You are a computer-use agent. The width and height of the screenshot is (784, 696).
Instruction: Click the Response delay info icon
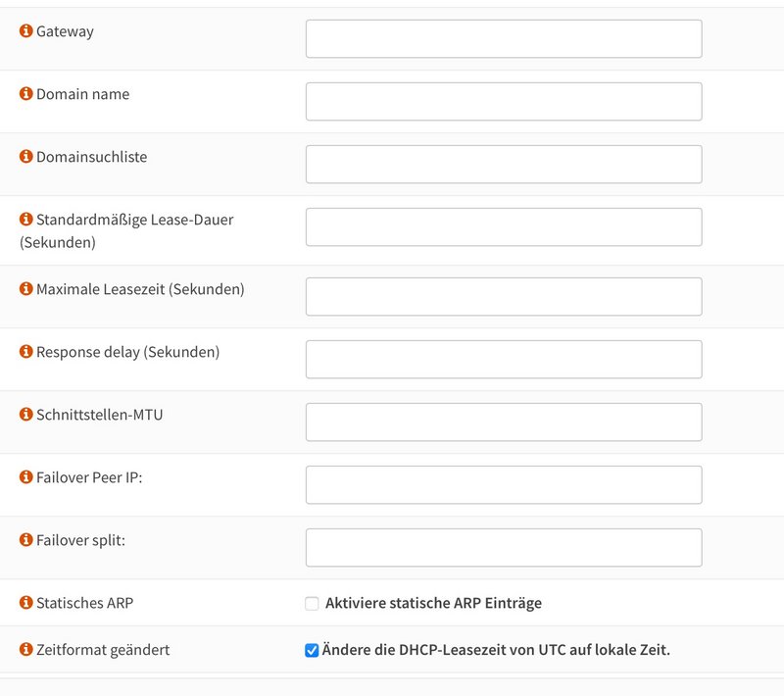tap(26, 352)
